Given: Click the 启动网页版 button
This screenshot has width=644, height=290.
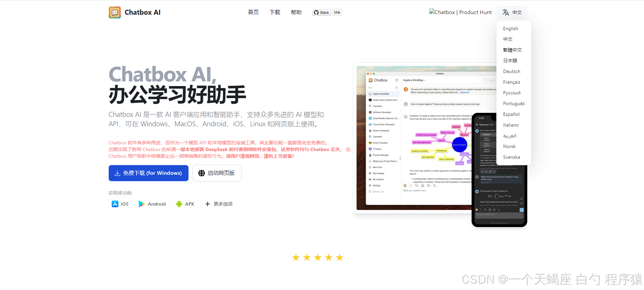Looking at the screenshot, I should coord(217,173).
